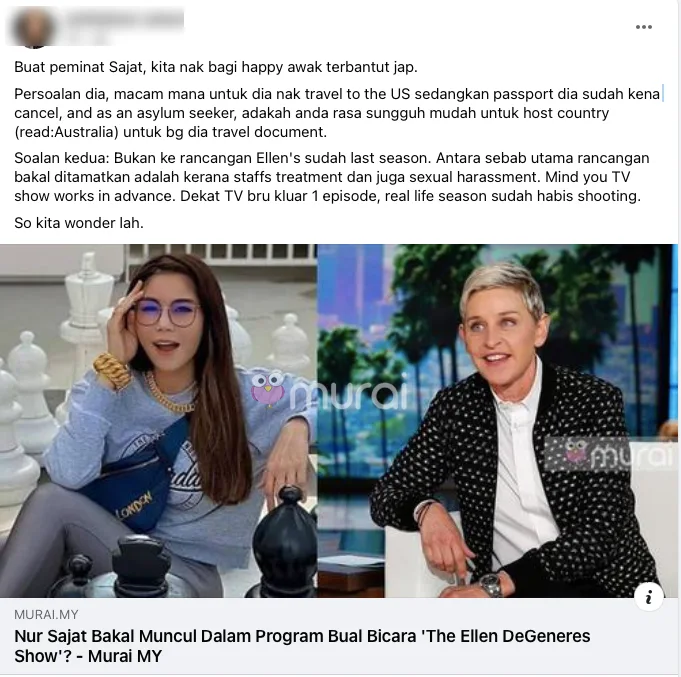Click the paragraph starting 'Persoalan dia'
Screen dimensions: 681x677
pyautogui.click(x=337, y=113)
